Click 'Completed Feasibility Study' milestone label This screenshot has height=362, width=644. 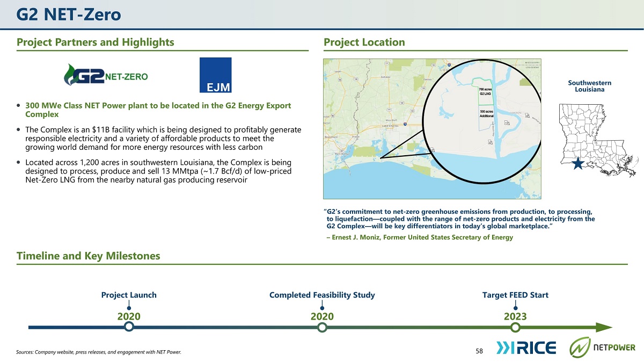point(322,295)
